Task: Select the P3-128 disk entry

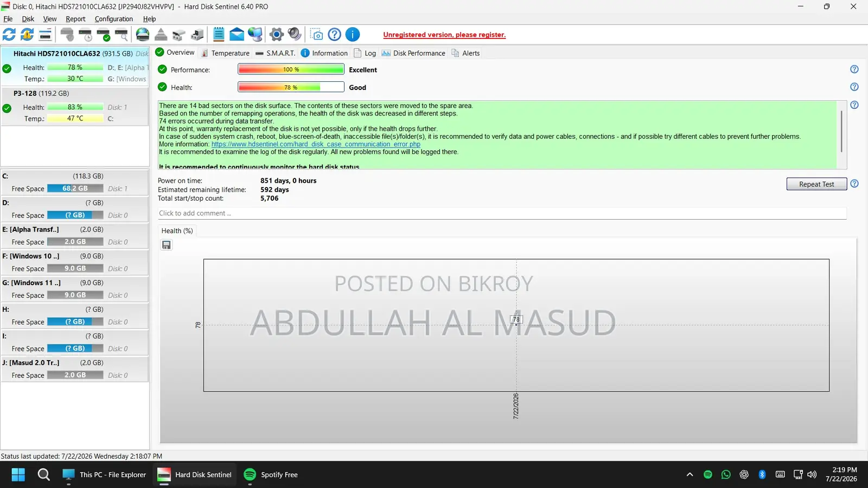Action: tap(75, 106)
